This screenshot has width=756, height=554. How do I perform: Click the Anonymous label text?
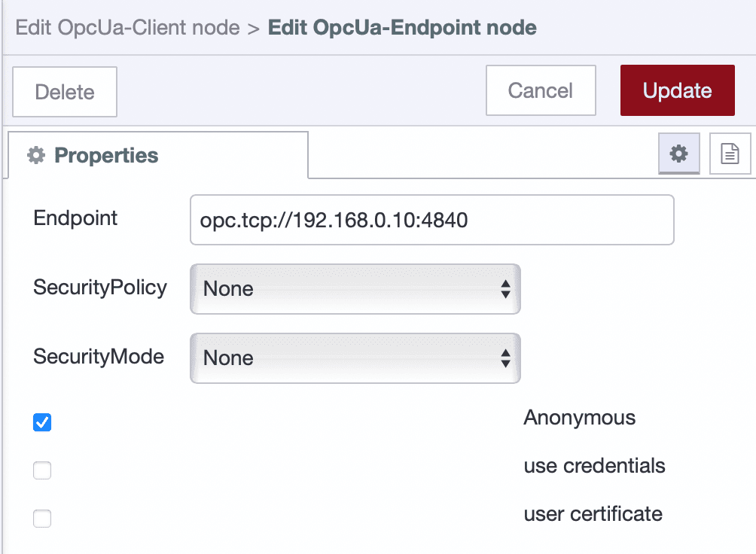tap(579, 418)
